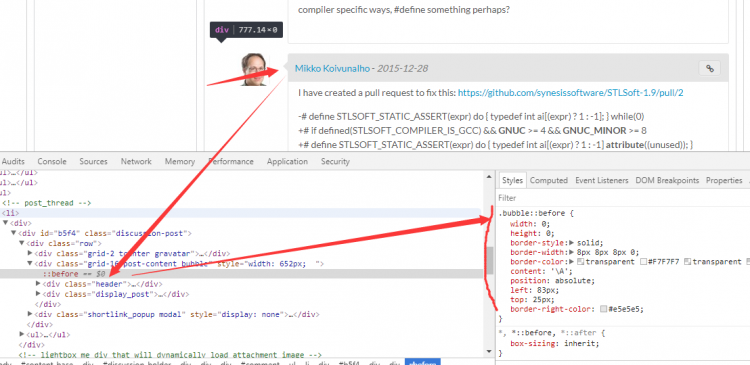Expand the border-color shorthand triangle
The width and height of the screenshot is (750, 365).
pyautogui.click(x=571, y=262)
